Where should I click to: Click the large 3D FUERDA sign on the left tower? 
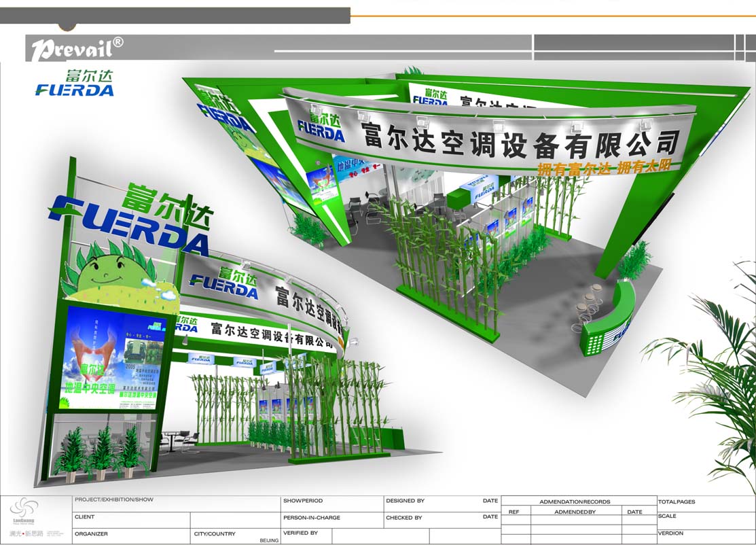(128, 226)
